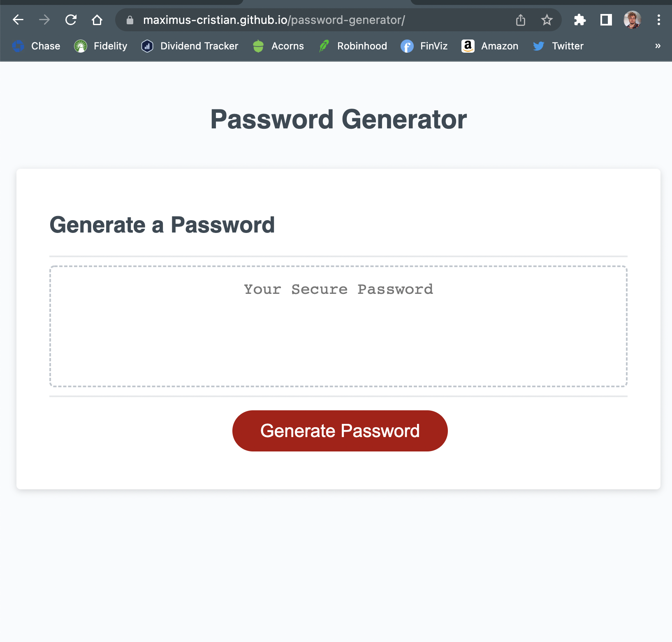Open the Chase bookmark icon
Screen dimensions: 672x642
(18, 46)
